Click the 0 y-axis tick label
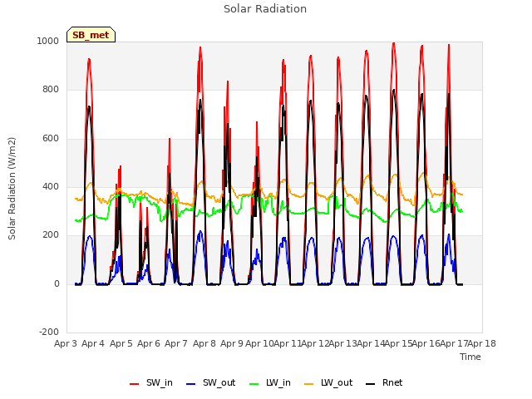Image resolution: width=532 pixels, height=399 pixels. (x=57, y=283)
